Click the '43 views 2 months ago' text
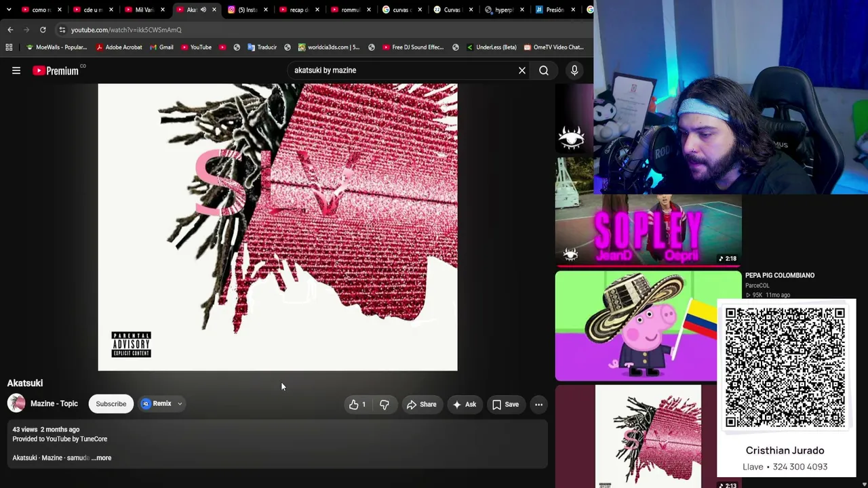 click(46, 430)
